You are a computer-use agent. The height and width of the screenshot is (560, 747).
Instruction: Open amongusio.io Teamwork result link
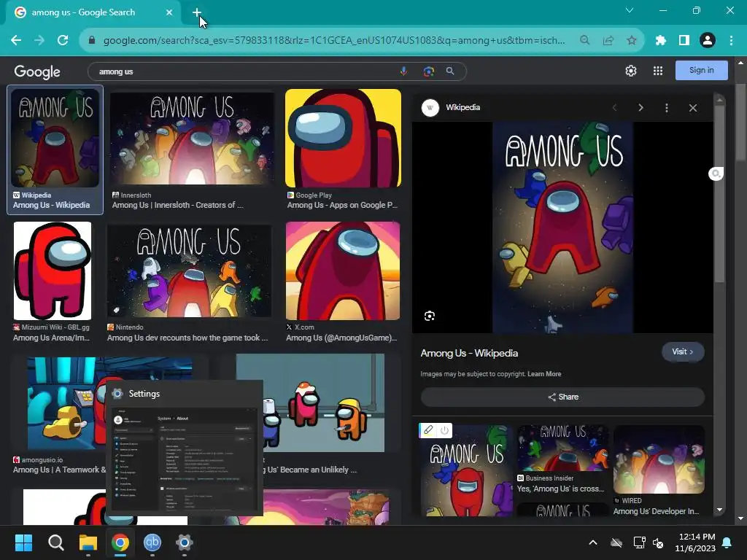point(60,470)
